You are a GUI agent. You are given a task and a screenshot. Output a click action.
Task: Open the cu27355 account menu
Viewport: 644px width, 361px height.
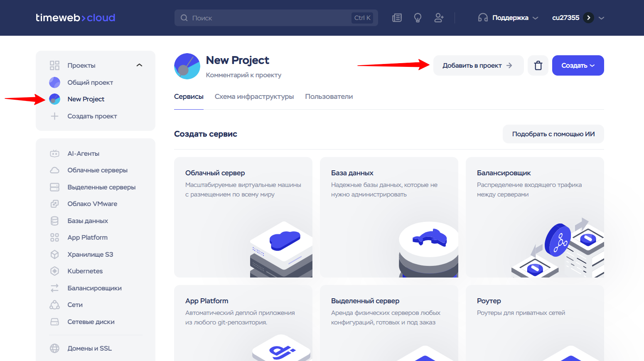[578, 18]
